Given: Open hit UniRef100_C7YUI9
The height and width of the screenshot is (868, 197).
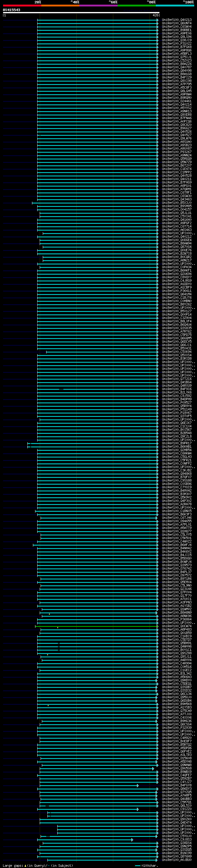Looking at the screenshot, I should pos(176,487).
